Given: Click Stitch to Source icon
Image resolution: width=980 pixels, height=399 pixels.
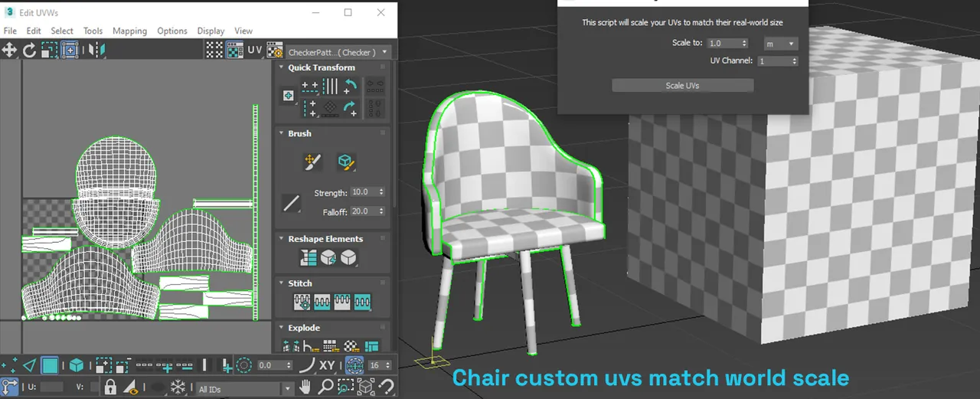Looking at the screenshot, I should tap(342, 303).
